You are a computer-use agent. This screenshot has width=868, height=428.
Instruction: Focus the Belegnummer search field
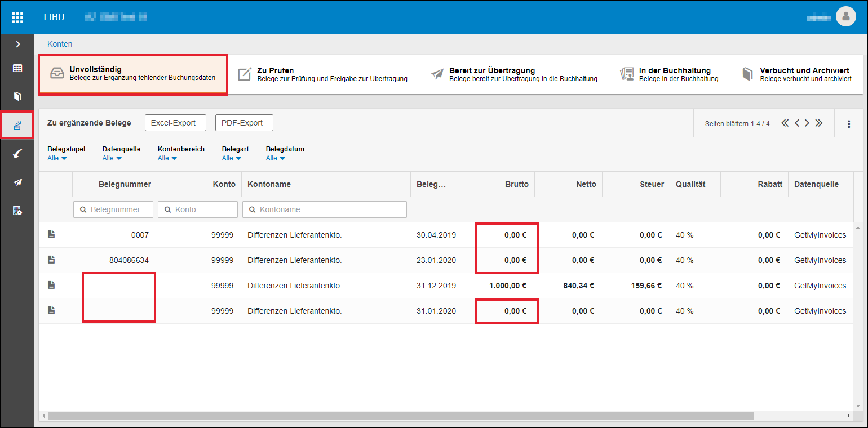click(113, 209)
